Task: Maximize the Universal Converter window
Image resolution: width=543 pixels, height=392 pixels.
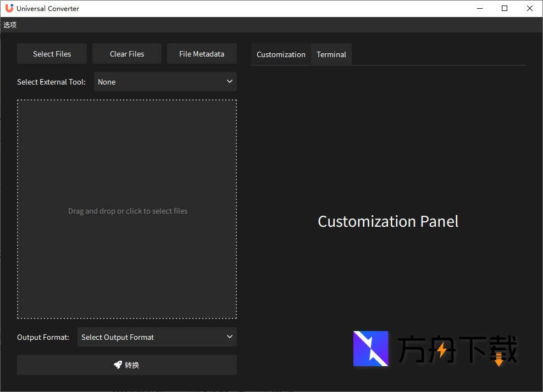Action: 505,8
